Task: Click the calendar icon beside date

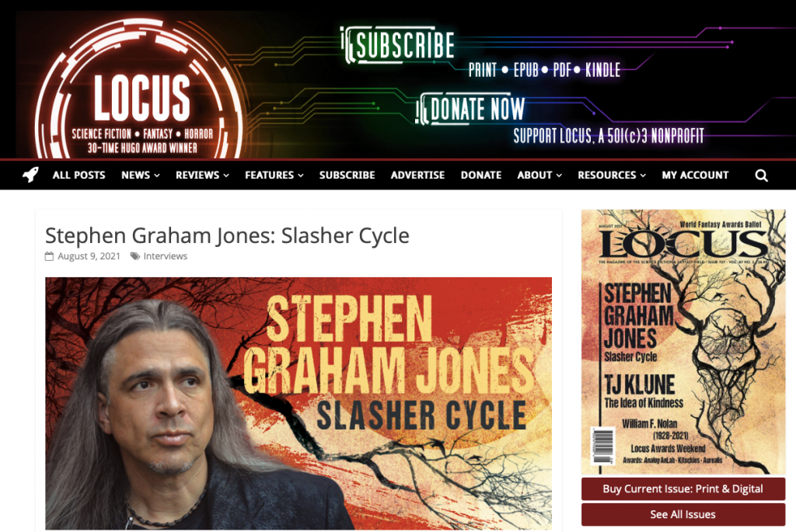Action: click(49, 256)
